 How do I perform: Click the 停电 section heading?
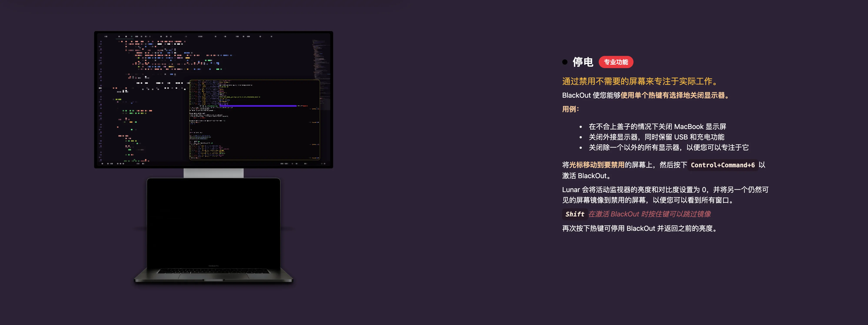point(583,62)
